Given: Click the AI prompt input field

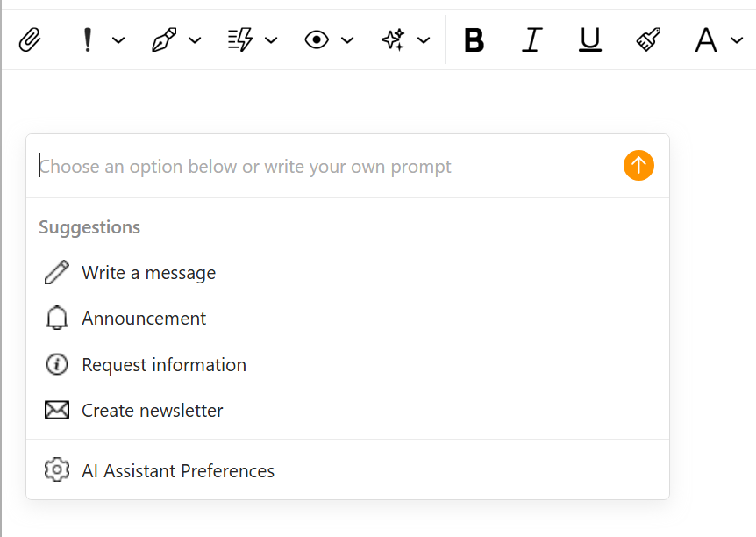Looking at the screenshot, I should 328,167.
